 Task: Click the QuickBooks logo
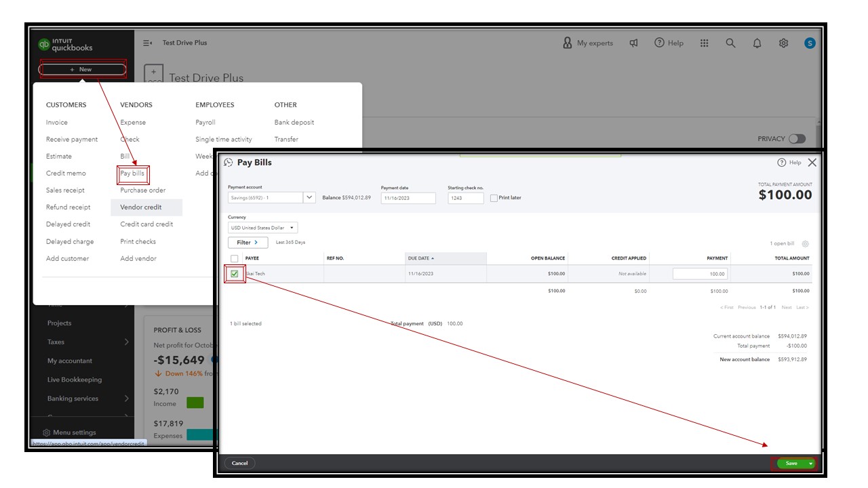pos(65,45)
